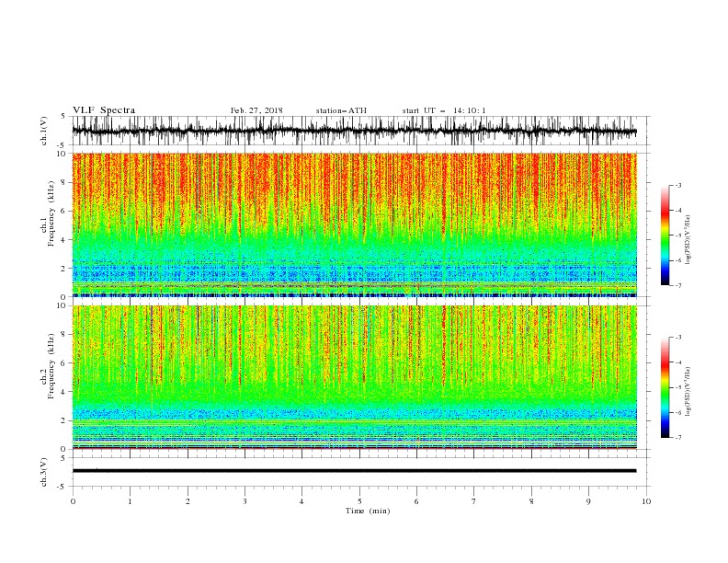Click the "-3" tick on the lower colorbar
This screenshot has height=563, width=728.
coord(677,338)
